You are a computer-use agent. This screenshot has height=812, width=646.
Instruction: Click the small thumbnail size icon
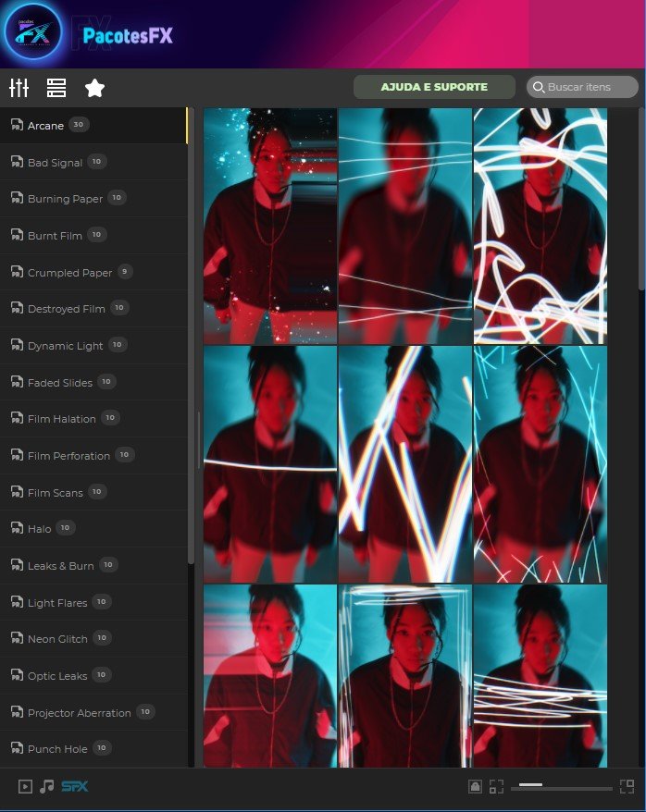point(497,786)
